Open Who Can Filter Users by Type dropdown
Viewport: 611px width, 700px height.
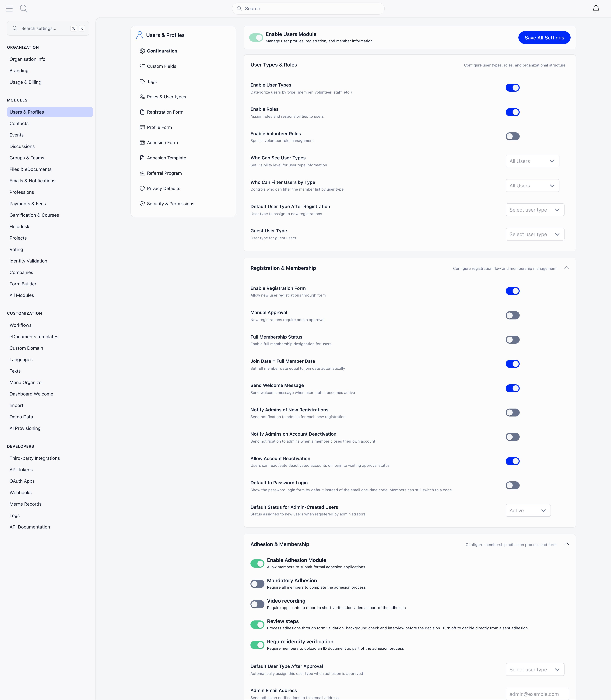532,185
